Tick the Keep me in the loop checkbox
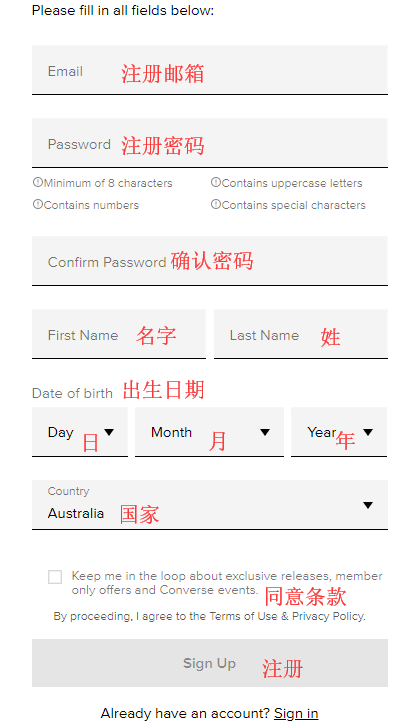This screenshot has width=420, height=724. [x=55, y=577]
